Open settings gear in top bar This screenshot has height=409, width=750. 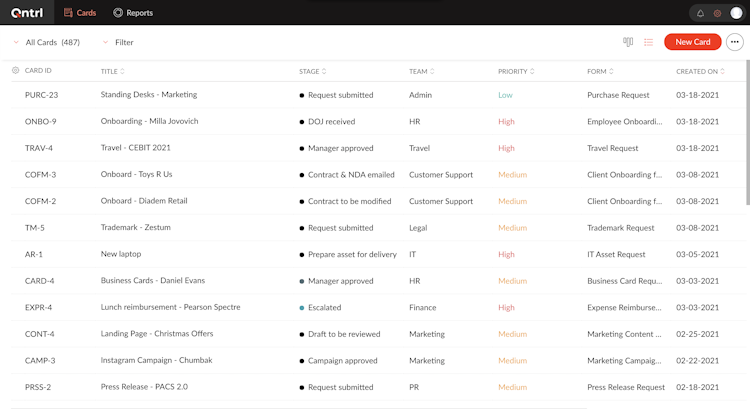tap(717, 13)
